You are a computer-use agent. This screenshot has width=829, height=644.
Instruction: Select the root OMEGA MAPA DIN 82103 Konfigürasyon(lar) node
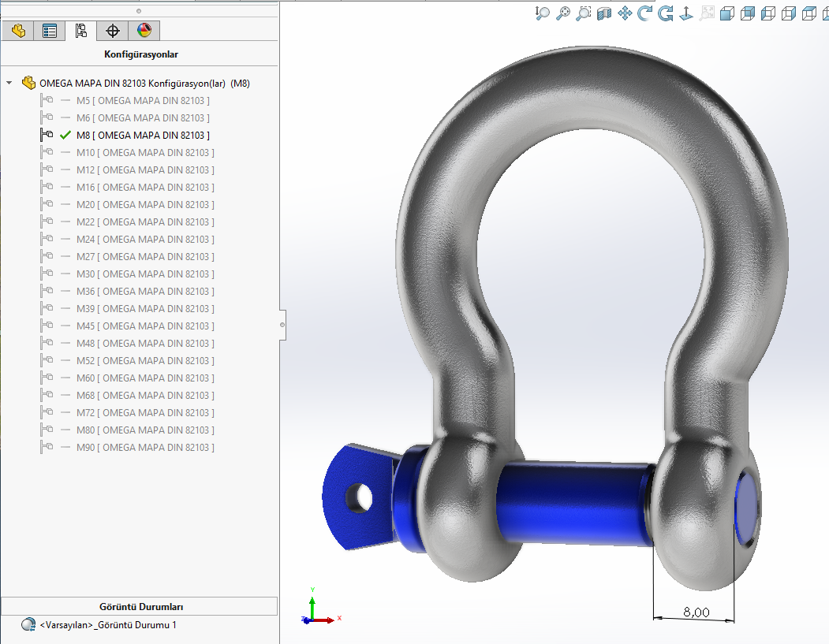point(144,84)
